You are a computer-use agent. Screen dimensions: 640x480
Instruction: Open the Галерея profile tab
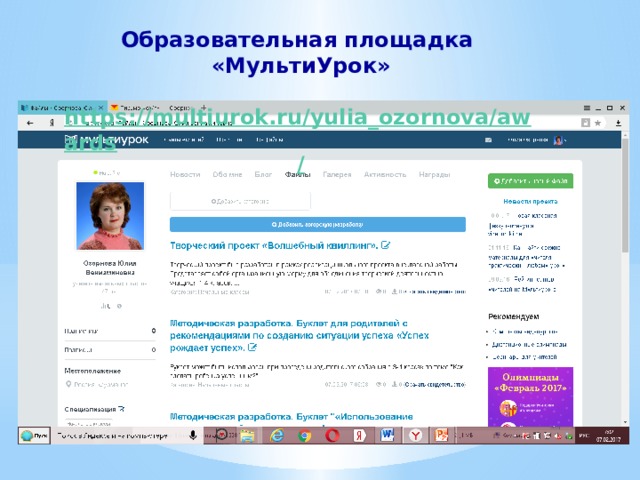[337, 175]
